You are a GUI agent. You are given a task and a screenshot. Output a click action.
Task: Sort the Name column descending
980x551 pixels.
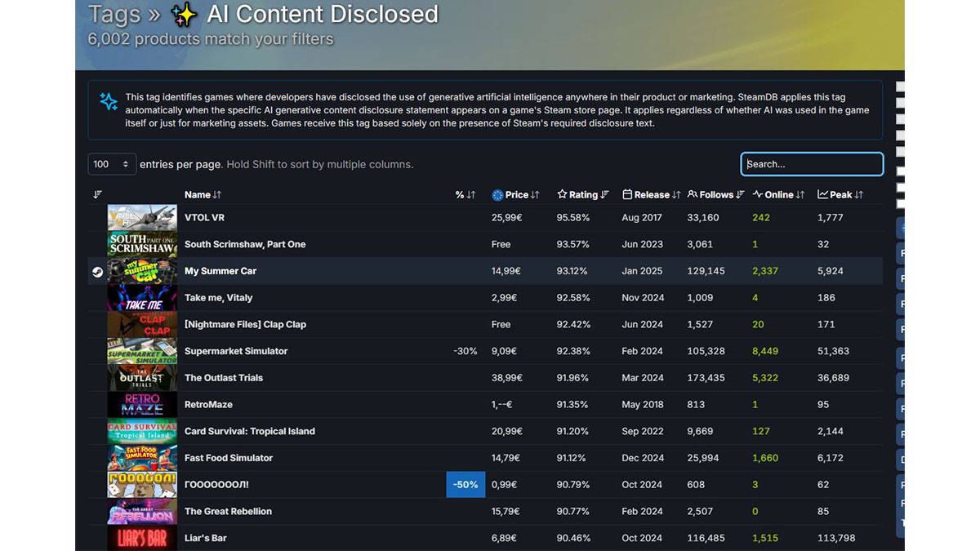[216, 194]
